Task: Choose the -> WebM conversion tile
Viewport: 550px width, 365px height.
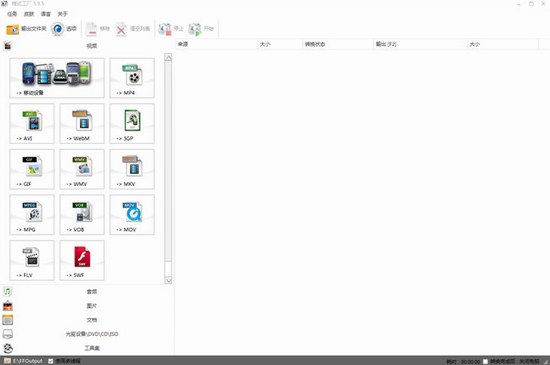Action: (82, 123)
